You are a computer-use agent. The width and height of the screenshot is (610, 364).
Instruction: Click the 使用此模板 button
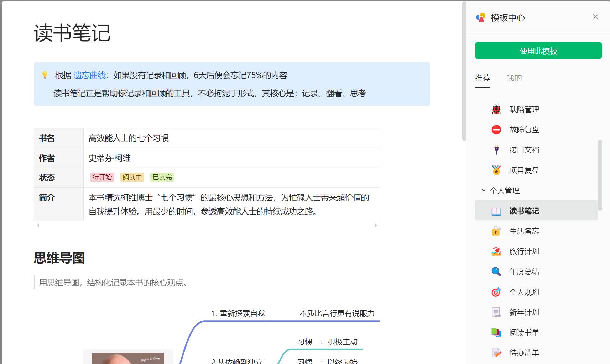pyautogui.click(x=538, y=51)
